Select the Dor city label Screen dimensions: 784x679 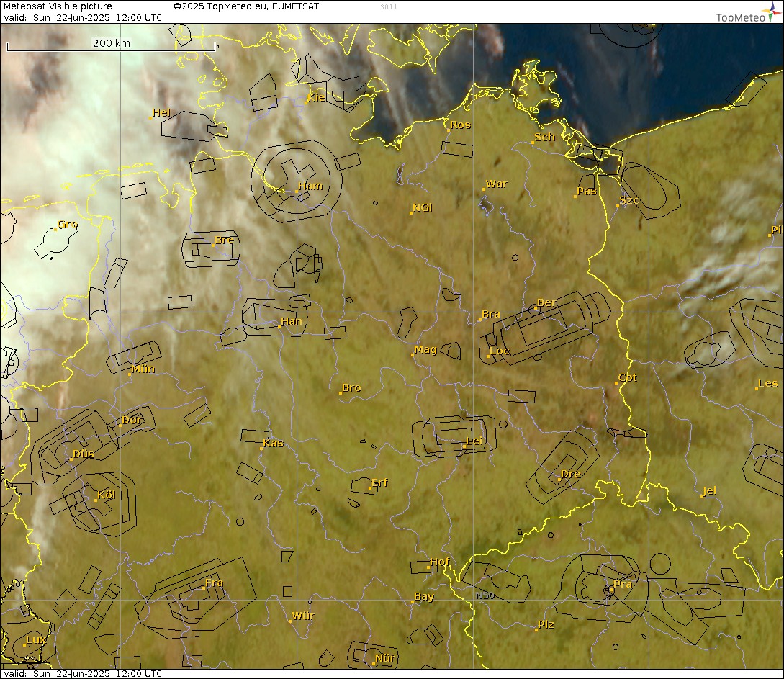(x=132, y=420)
